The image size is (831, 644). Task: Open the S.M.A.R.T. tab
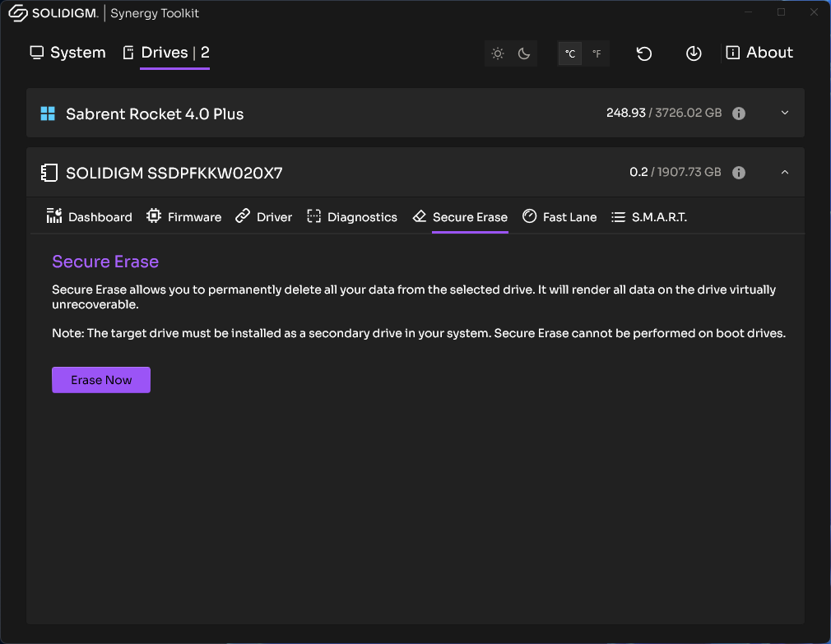point(649,216)
